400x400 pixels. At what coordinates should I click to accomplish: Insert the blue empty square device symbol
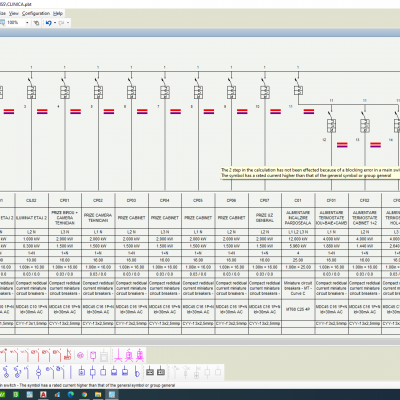coord(103,372)
